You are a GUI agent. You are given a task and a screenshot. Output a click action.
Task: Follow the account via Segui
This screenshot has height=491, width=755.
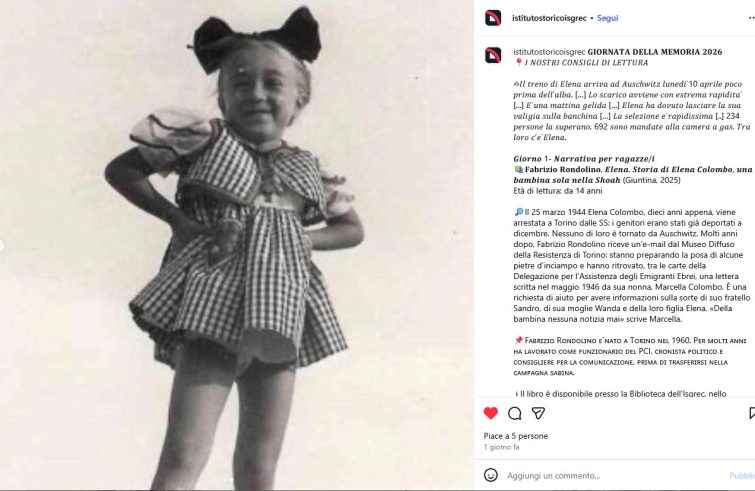click(x=607, y=18)
